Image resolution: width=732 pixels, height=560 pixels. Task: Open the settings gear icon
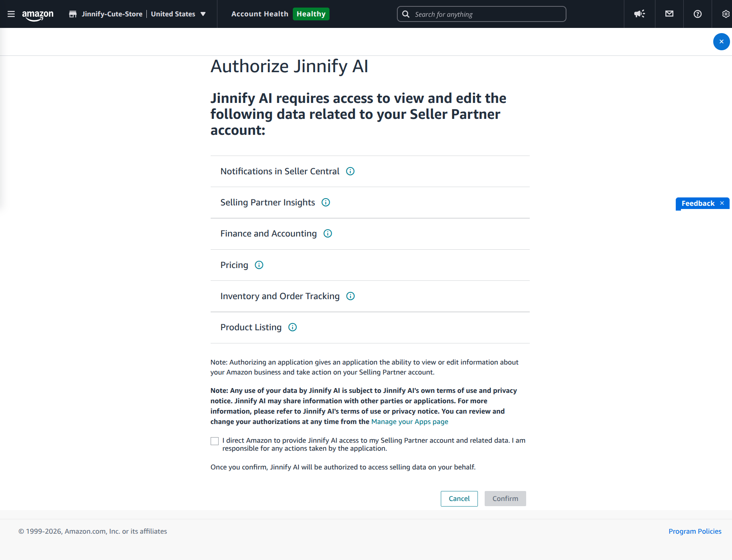point(726,14)
